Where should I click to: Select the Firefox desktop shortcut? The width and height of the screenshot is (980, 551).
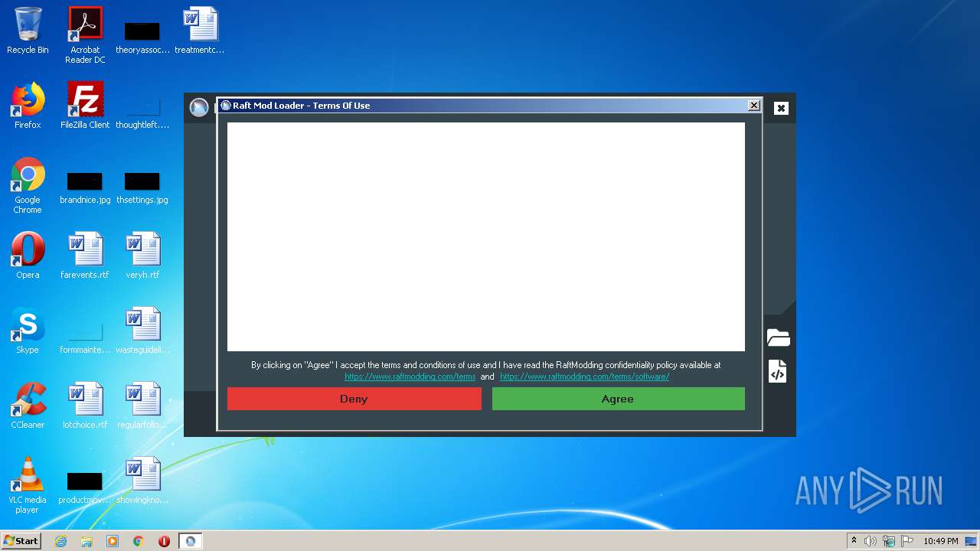coord(28,106)
